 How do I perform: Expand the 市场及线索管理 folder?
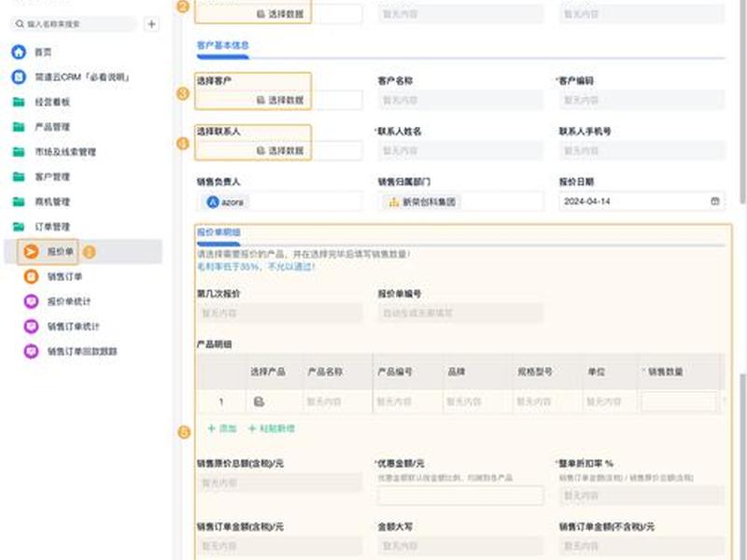click(x=19, y=152)
